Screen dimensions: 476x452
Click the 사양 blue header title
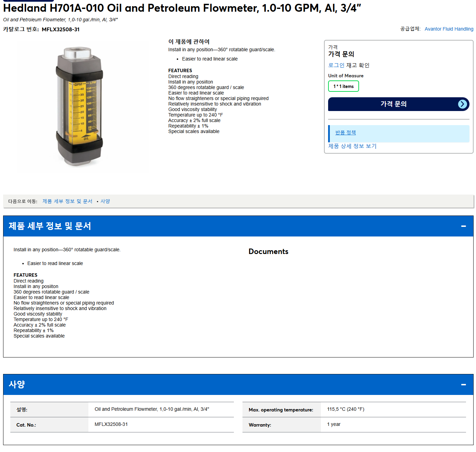(x=17, y=385)
